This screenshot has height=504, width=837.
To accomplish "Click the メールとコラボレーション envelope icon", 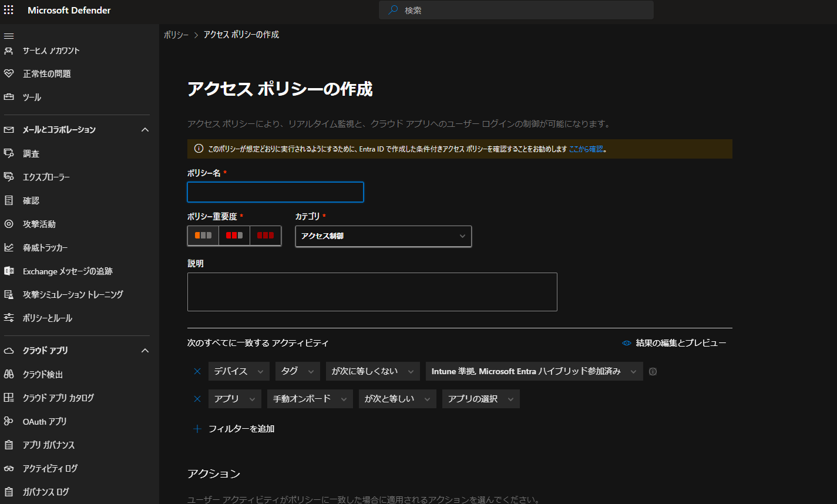I will coord(9,129).
